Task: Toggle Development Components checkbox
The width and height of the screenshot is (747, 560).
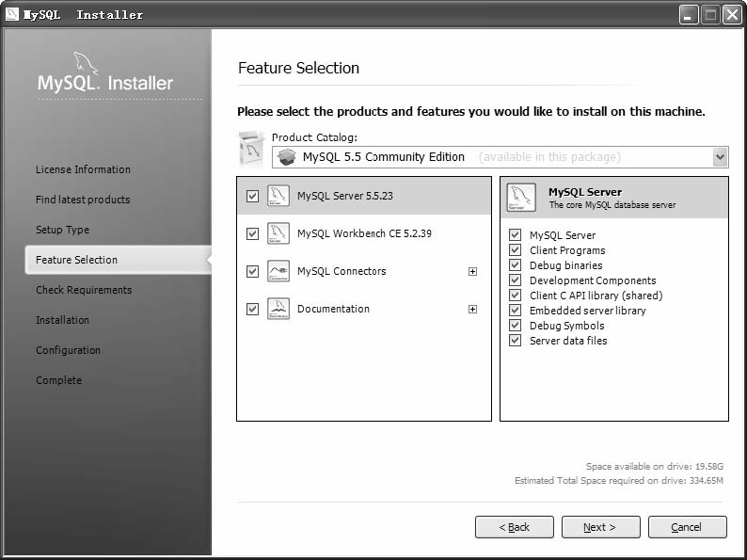Action: point(515,280)
